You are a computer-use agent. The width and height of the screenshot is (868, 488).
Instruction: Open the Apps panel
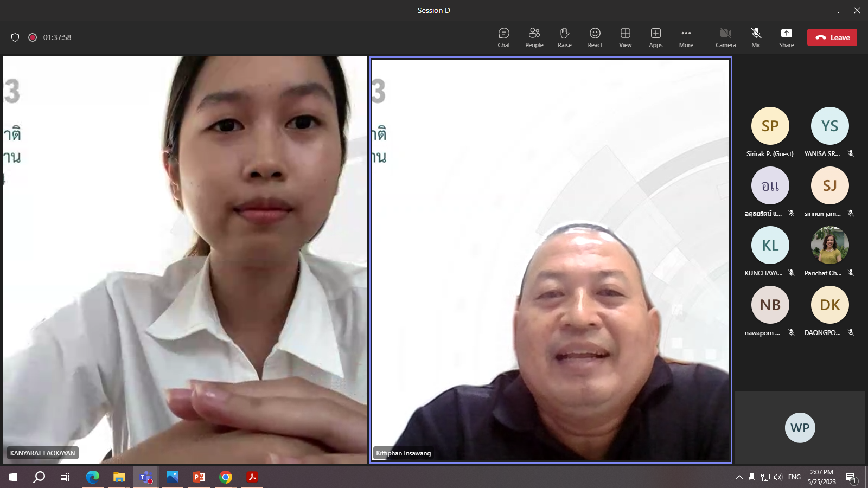pyautogui.click(x=656, y=37)
